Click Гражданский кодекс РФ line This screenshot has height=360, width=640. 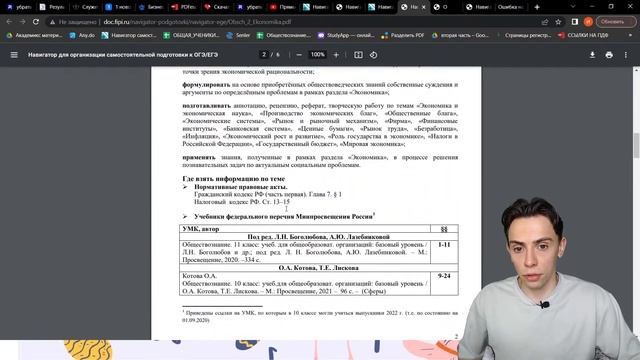coord(268,194)
